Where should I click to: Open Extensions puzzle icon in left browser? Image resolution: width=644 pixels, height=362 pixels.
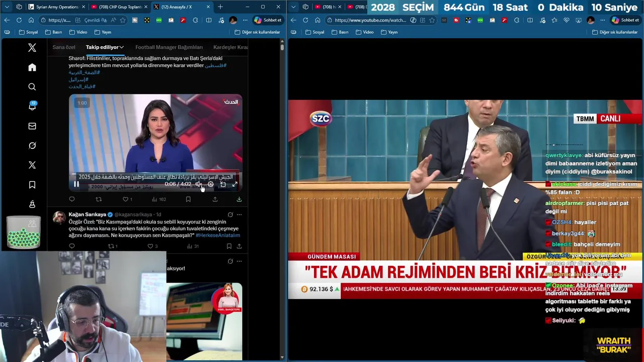tap(195, 20)
